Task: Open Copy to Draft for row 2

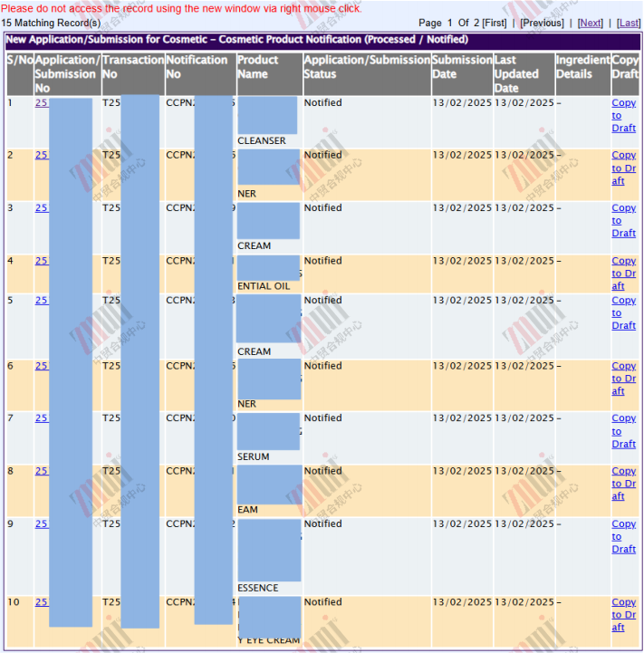Action: pos(623,168)
